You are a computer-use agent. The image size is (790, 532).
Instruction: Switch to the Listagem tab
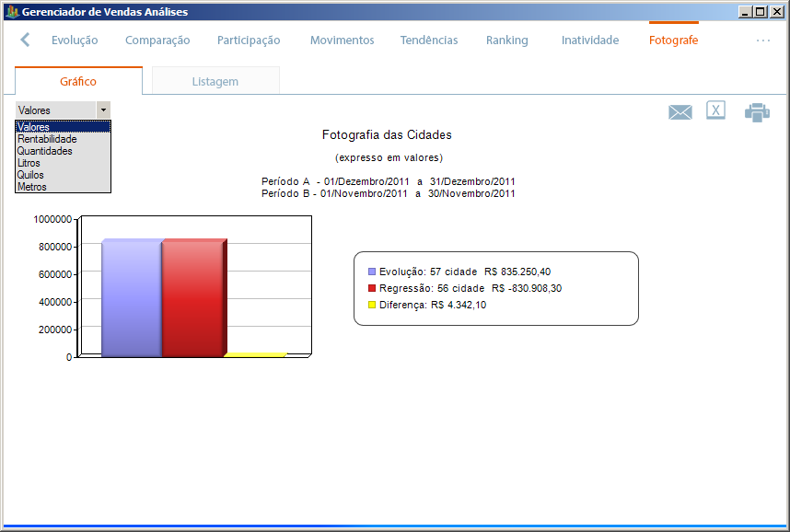tap(215, 81)
